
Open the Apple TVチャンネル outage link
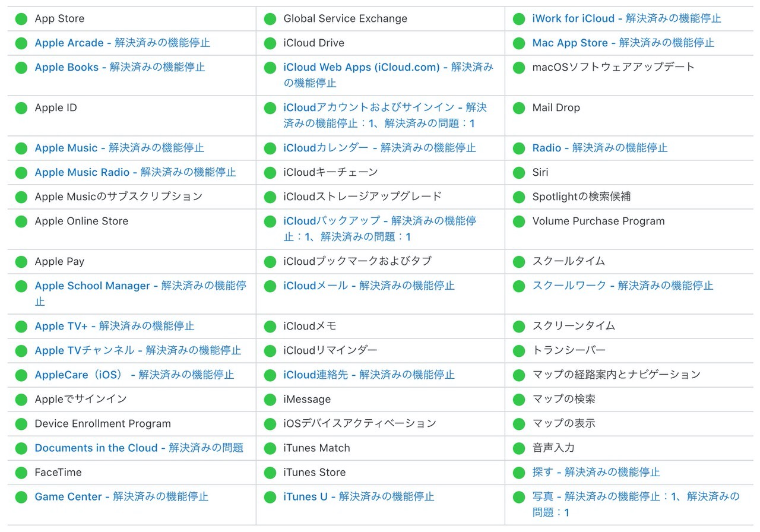[138, 350]
